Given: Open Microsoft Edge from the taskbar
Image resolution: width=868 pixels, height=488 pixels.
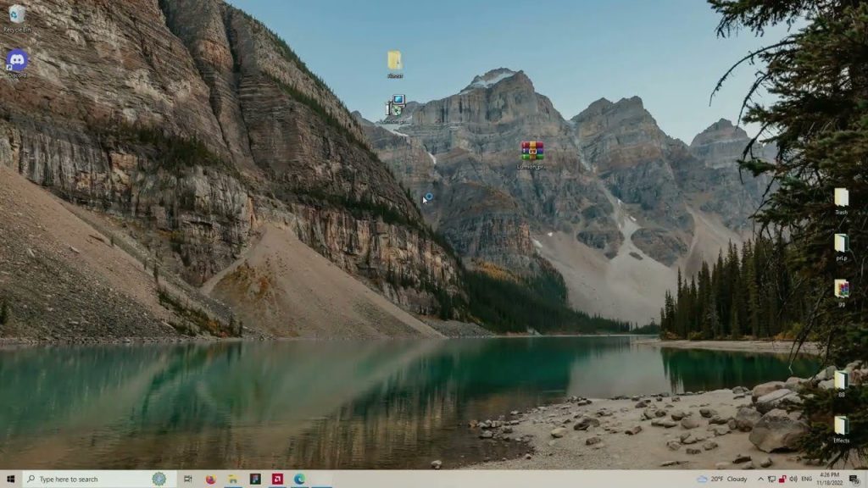Looking at the screenshot, I should [299, 480].
